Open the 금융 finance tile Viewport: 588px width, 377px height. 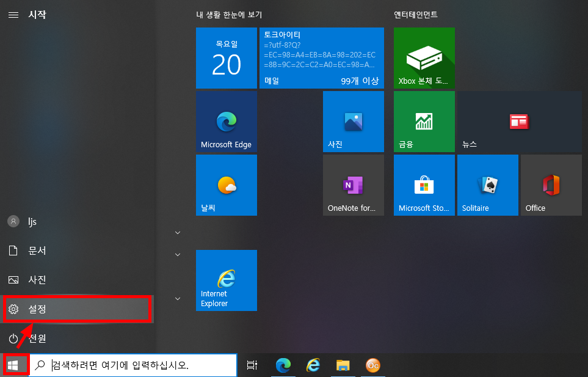[424, 122]
